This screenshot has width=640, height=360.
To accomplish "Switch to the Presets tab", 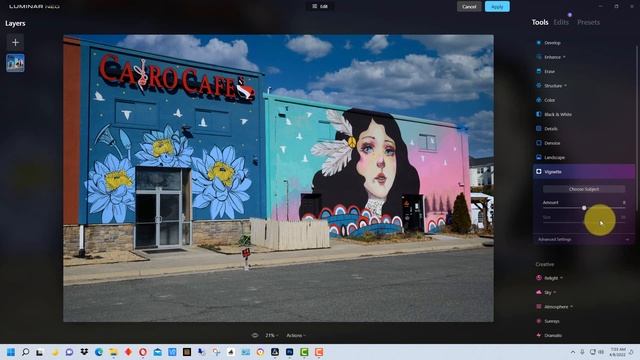I will (x=588, y=22).
